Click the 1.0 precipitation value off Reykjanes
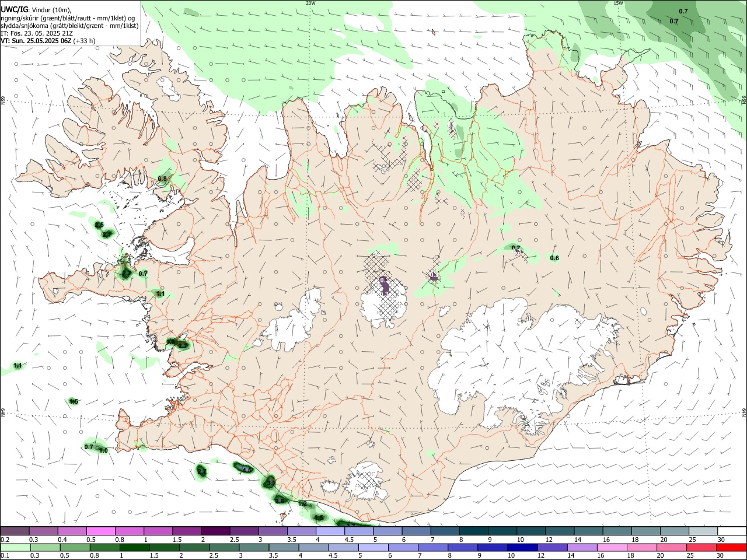The height and width of the screenshot is (560, 747). coord(103,450)
